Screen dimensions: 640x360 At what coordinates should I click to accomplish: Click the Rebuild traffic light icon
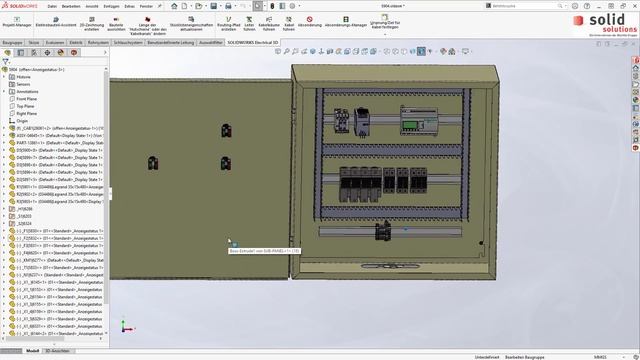[272, 6]
